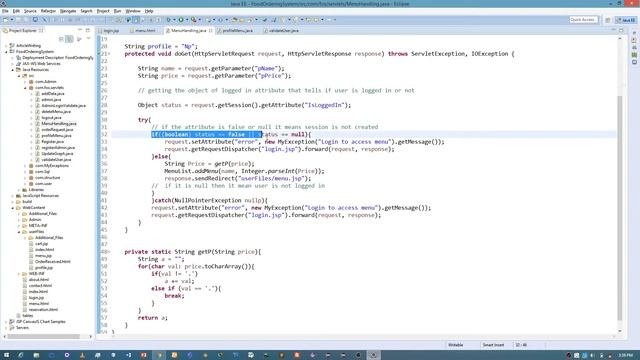Expand the ArticleWriting project node
The width and height of the screenshot is (640, 360).
point(6,46)
